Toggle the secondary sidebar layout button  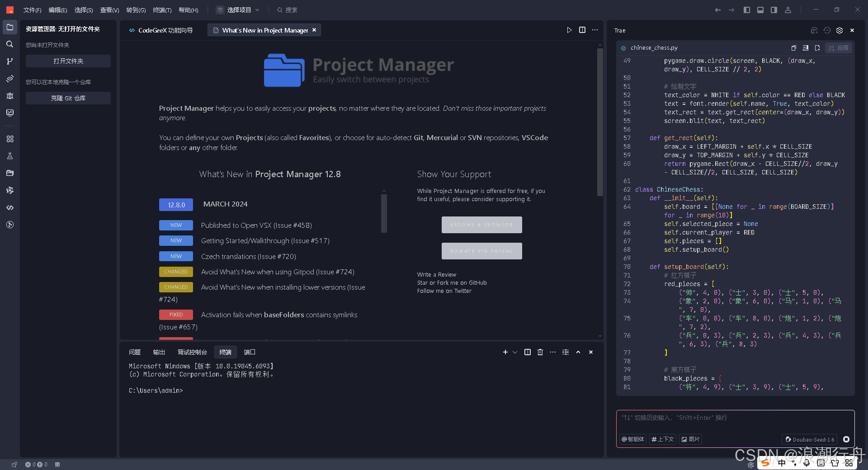[774, 10]
